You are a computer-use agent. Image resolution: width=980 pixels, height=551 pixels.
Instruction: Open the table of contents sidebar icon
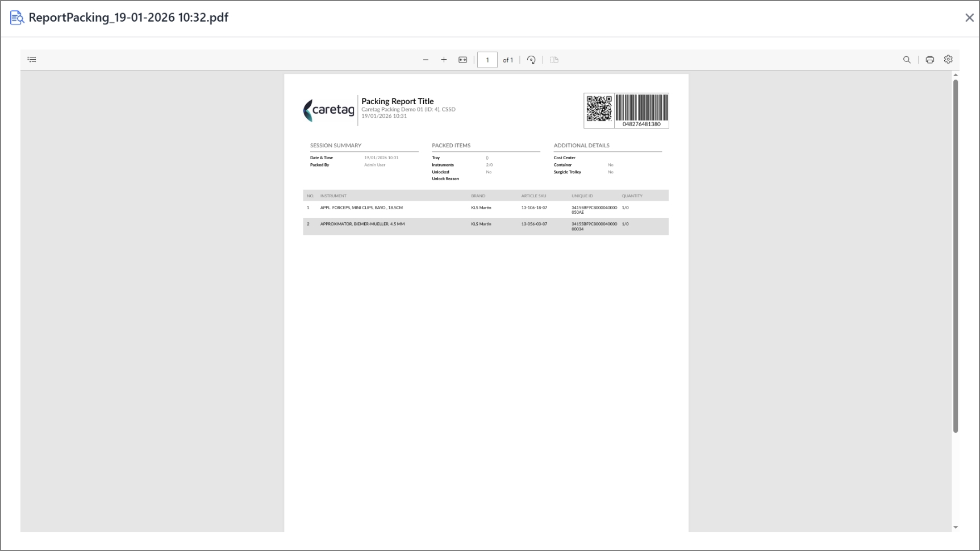click(x=32, y=60)
